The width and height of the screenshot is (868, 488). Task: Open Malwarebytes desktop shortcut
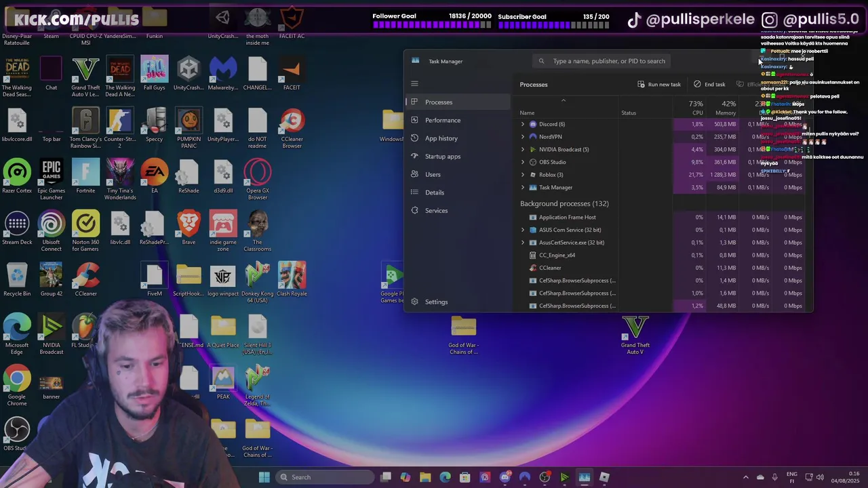coord(223,74)
